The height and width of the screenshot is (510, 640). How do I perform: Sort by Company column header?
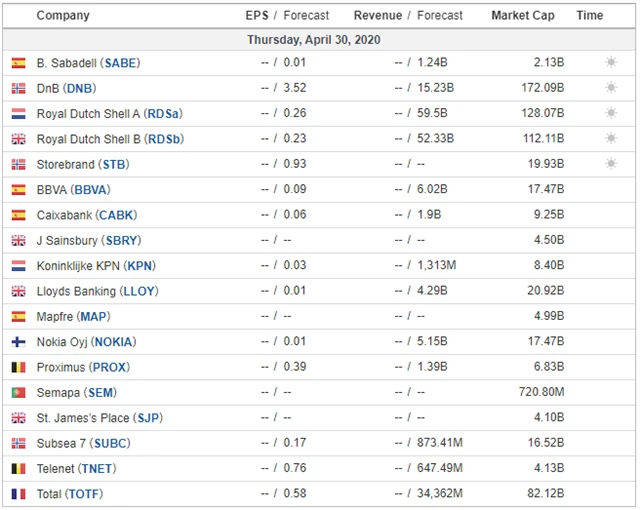(63, 16)
